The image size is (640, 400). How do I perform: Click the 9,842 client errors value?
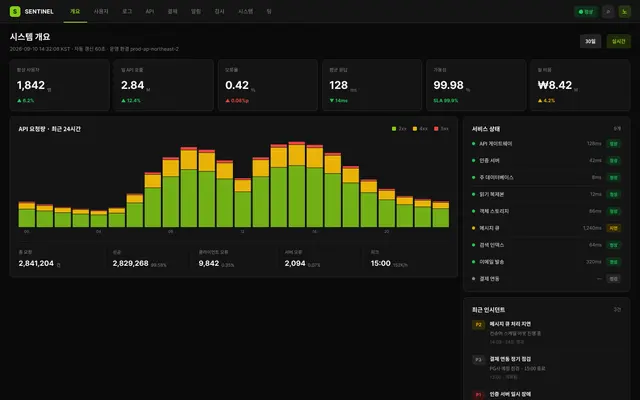[209, 263]
